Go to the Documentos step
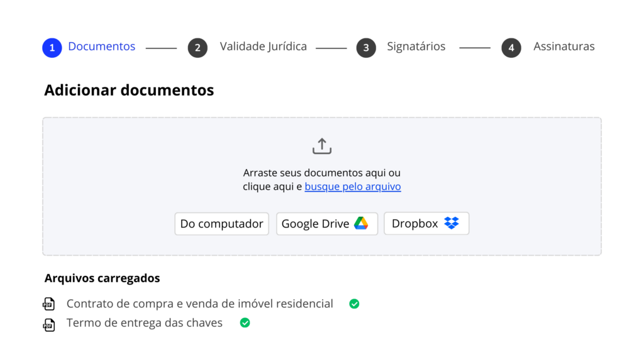Screen dimensions: 644x362 [101, 47]
